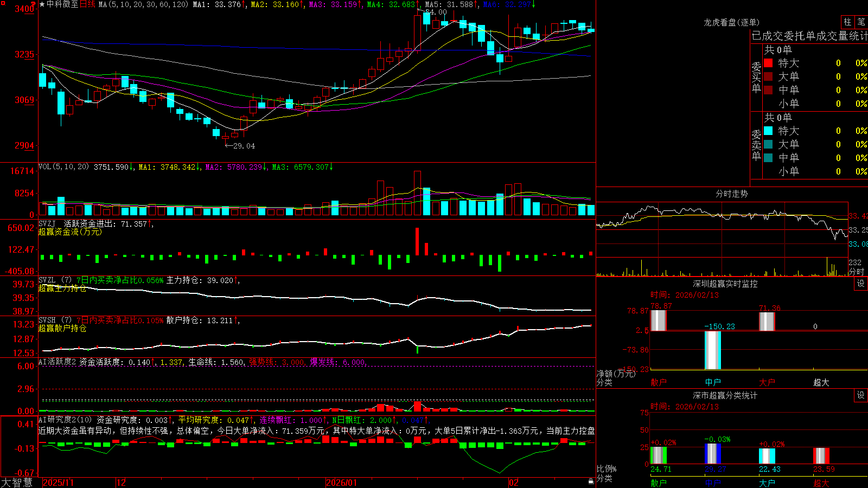Click the 超大 label in 实时监控 chart
Screen dimensions: 868x488
tap(821, 382)
